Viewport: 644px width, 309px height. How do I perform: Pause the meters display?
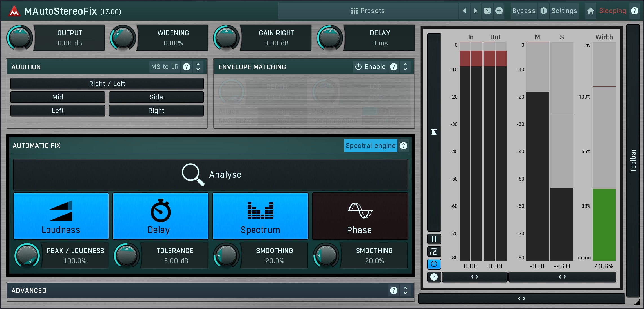point(434,239)
